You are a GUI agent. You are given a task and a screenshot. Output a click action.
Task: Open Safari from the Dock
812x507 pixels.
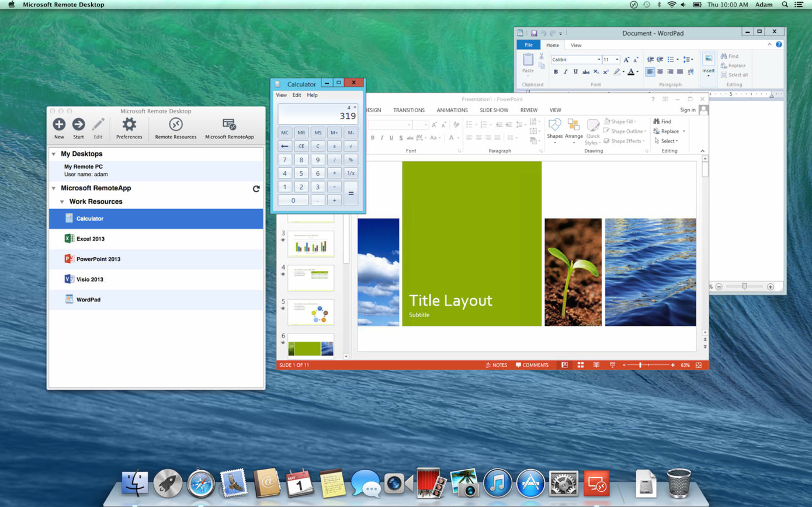pos(201,484)
